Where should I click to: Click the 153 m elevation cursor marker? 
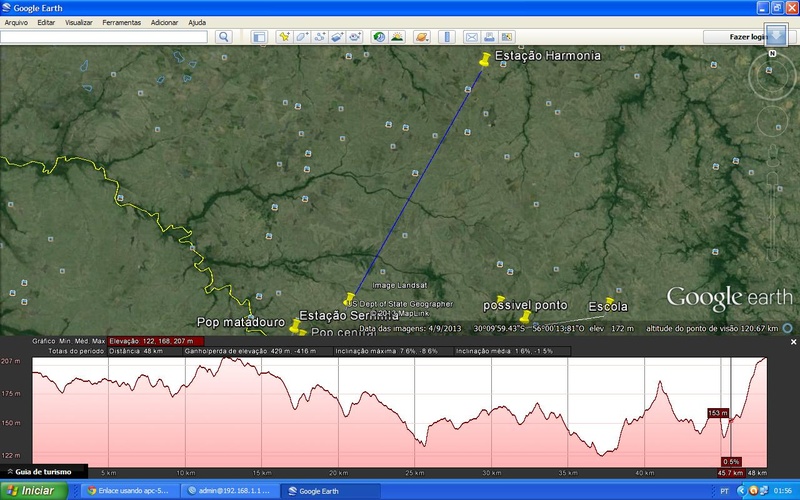[x=718, y=413]
